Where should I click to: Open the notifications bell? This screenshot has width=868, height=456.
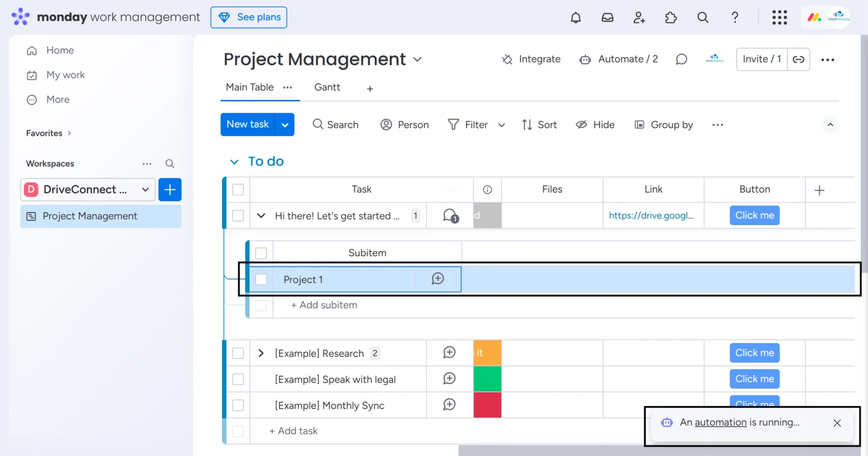pyautogui.click(x=576, y=17)
